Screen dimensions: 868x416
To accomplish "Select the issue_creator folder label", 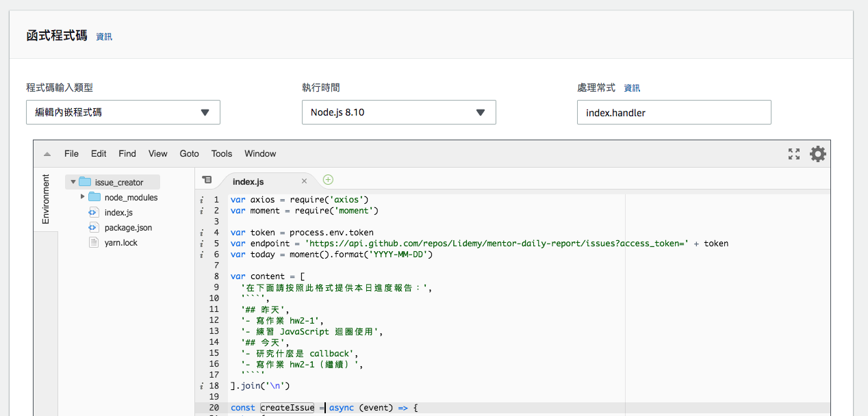I will pos(119,182).
